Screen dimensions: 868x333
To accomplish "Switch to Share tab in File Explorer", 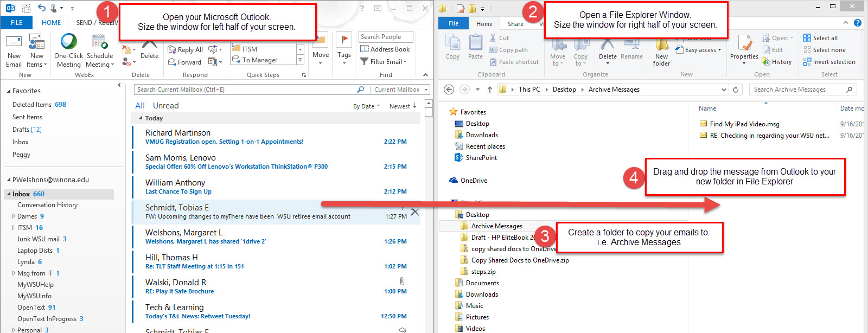I will pyautogui.click(x=515, y=24).
